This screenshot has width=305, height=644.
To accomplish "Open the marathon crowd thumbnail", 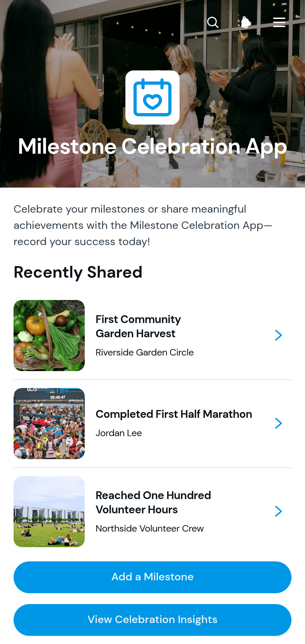I will click(x=49, y=424).
